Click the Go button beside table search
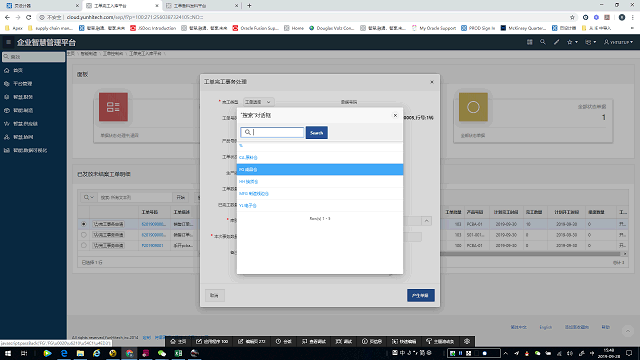Viewport: 640px width, 360px height. click(x=181, y=197)
